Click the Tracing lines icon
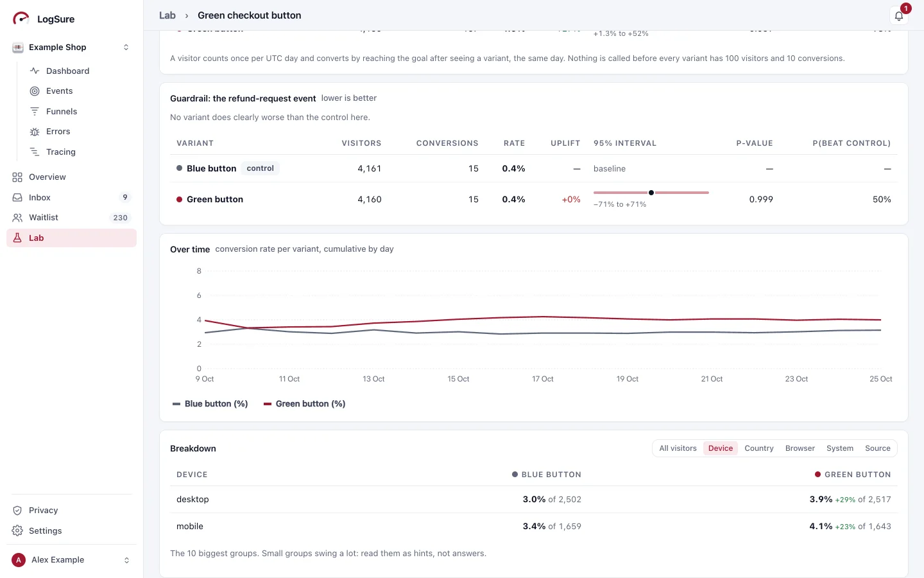Viewport: 924px width, 578px height. point(35,152)
